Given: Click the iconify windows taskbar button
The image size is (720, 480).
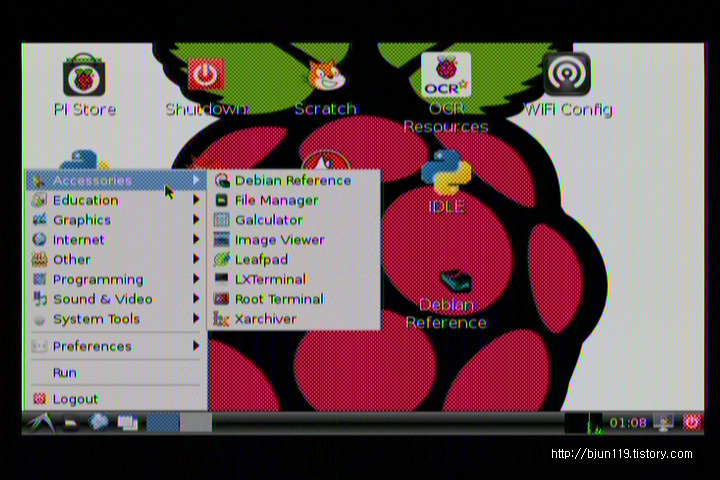Looking at the screenshot, I should point(128,423).
